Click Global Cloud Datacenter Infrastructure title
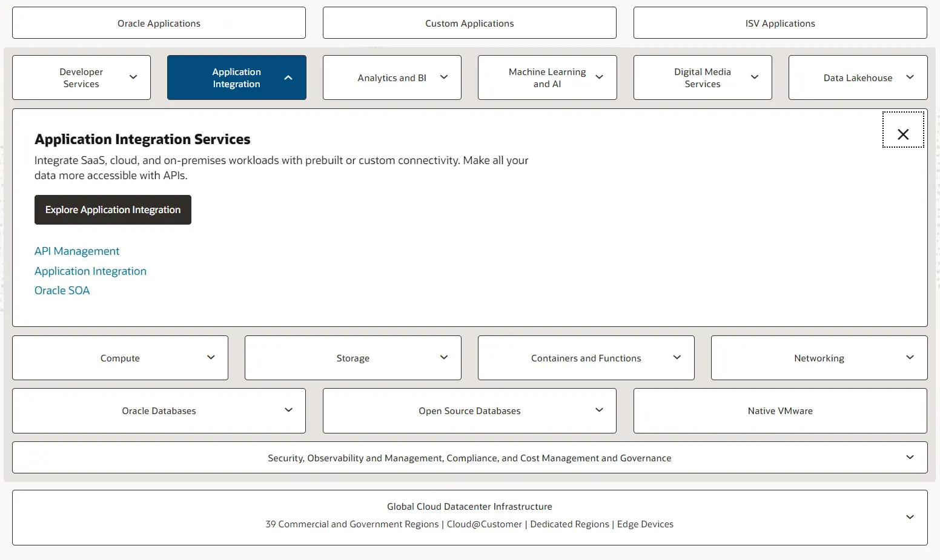 point(469,507)
